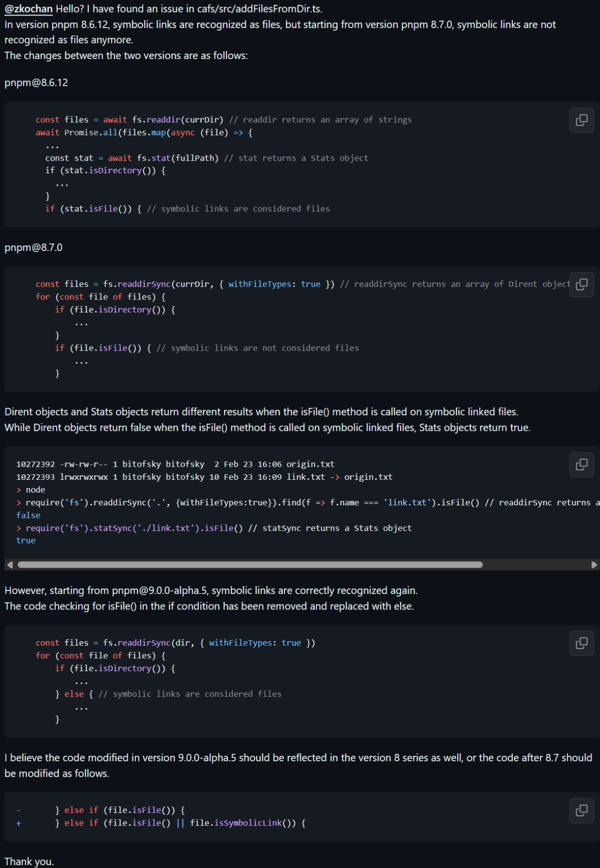The image size is (600, 868).
Task: Copy the pnpm@8.6.12 code block
Action: coord(581,120)
